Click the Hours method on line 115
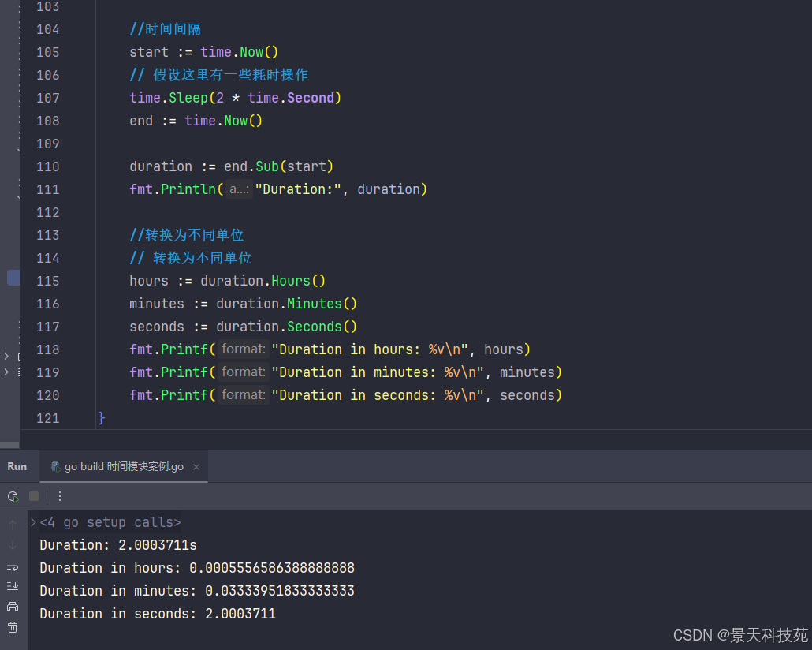The image size is (812, 650). click(291, 281)
